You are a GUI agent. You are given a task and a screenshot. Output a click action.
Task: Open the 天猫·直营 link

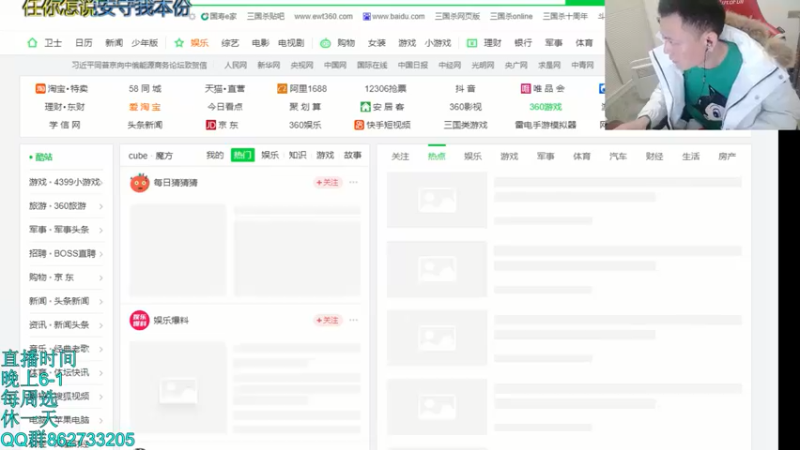225,89
